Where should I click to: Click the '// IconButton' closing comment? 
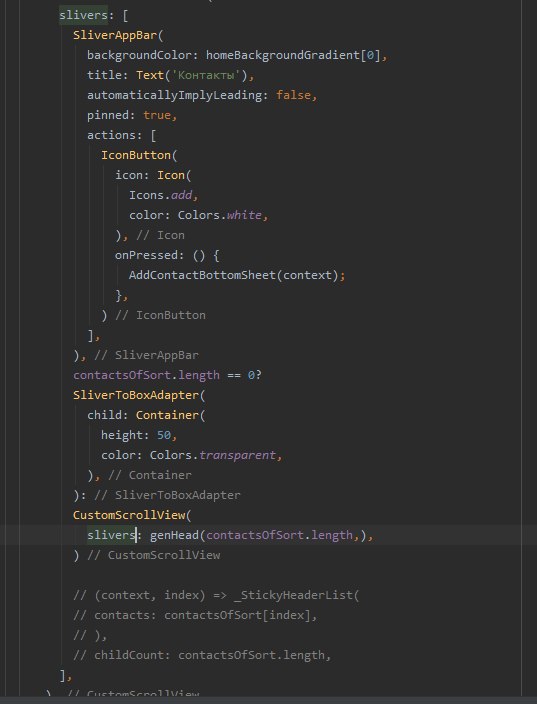[x=160, y=315]
